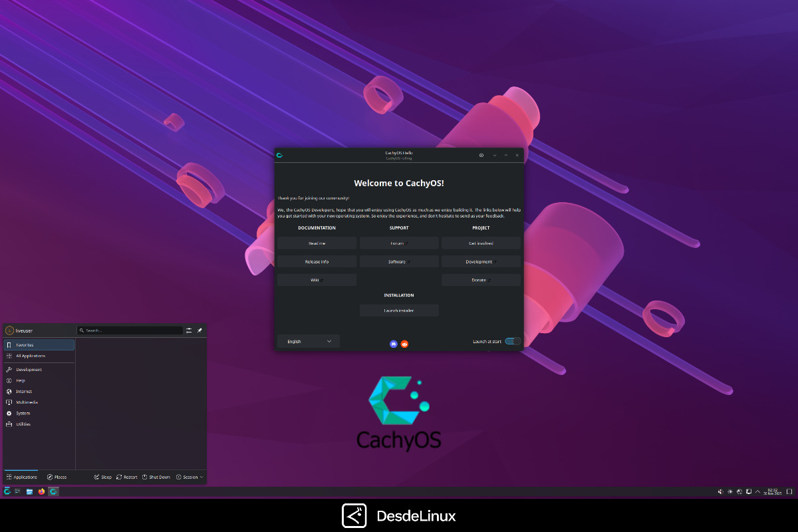Click the launcher Search field

tap(130, 331)
